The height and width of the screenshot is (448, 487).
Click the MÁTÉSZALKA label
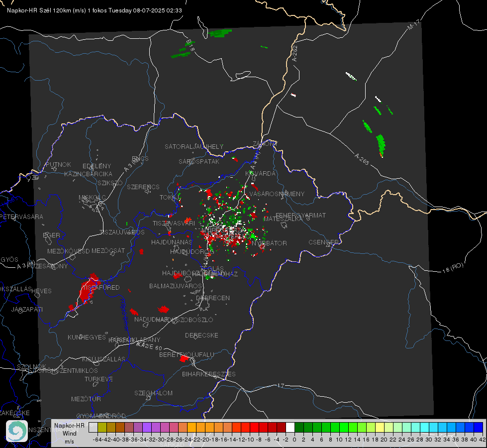click(x=283, y=219)
